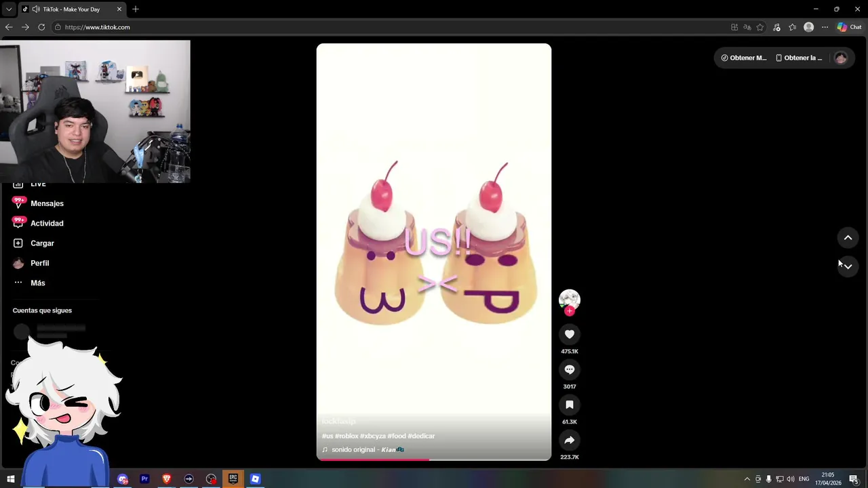
Task: Open Copilot Chat in the browser
Action: pos(849,27)
